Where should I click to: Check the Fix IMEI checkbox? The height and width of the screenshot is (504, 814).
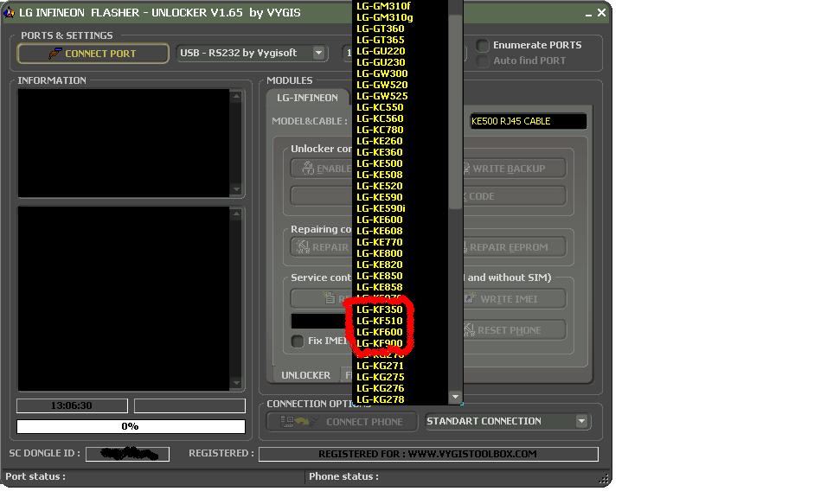(x=298, y=341)
